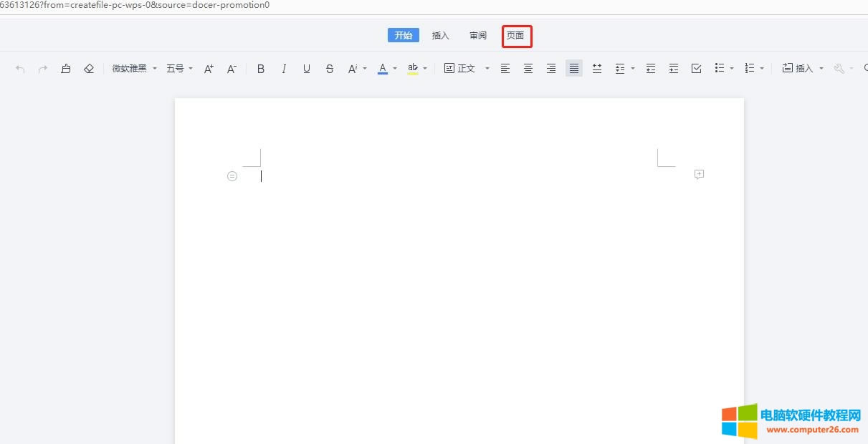Insert a checkbox to-do item

(x=696, y=69)
